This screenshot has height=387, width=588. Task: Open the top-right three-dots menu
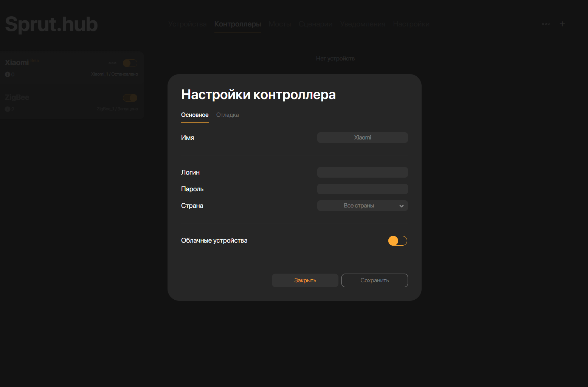[546, 24]
